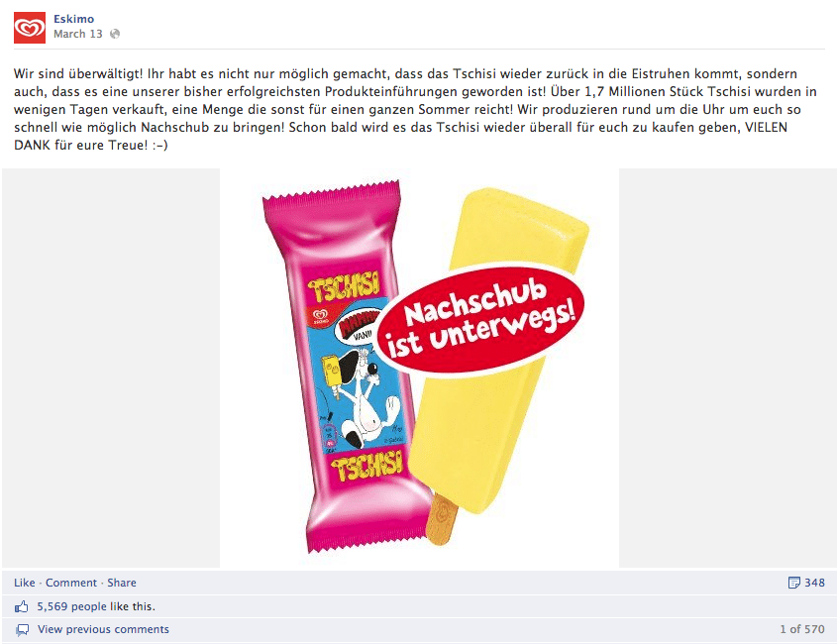Open the Eskimo page name link
The width and height of the screenshot is (837, 644).
click(73, 19)
